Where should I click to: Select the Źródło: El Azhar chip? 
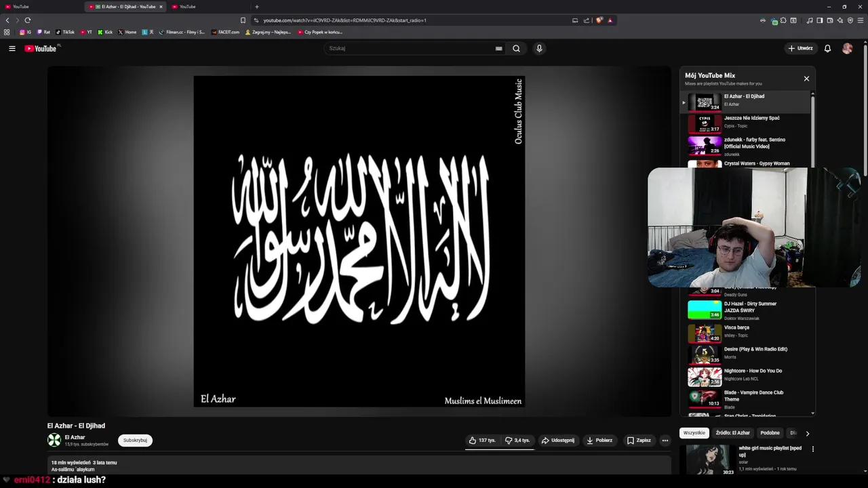pyautogui.click(x=733, y=432)
